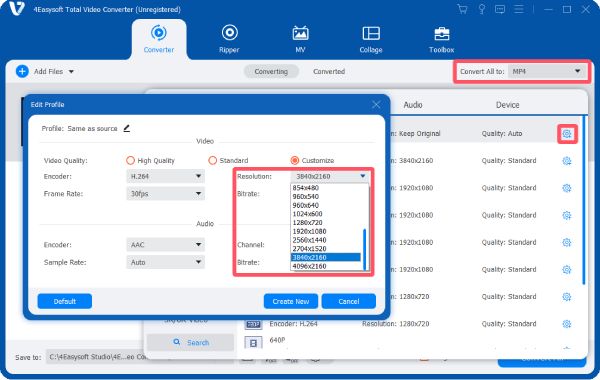Image resolution: width=600 pixels, height=380 pixels.
Task: Open the MV tab
Action: click(300, 39)
